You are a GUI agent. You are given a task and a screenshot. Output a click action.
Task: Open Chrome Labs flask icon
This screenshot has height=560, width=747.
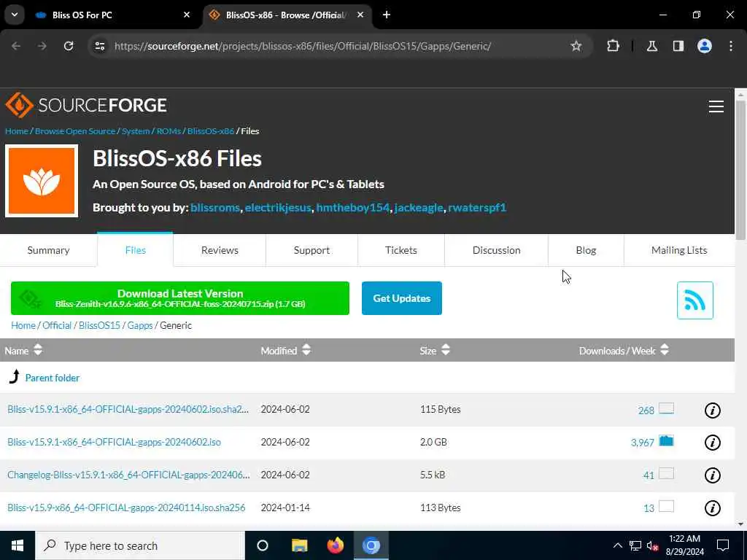(x=652, y=46)
